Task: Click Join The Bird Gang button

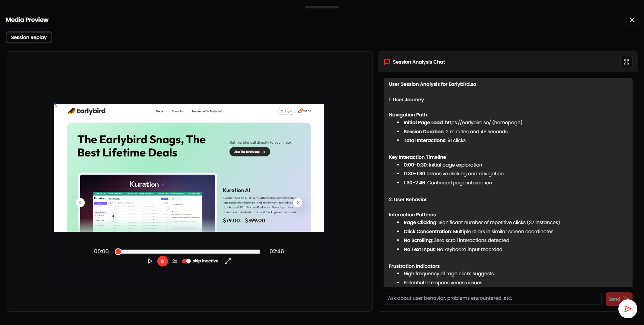Action: point(250,152)
